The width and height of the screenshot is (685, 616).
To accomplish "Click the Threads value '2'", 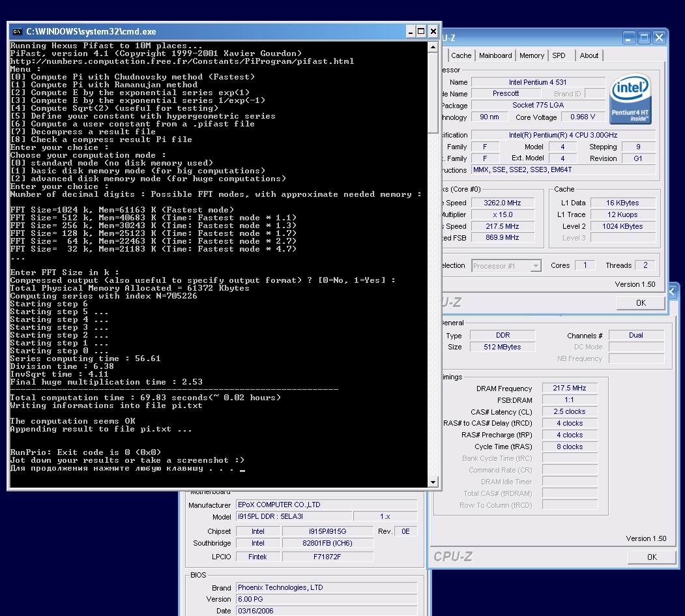I will pyautogui.click(x=645, y=265).
